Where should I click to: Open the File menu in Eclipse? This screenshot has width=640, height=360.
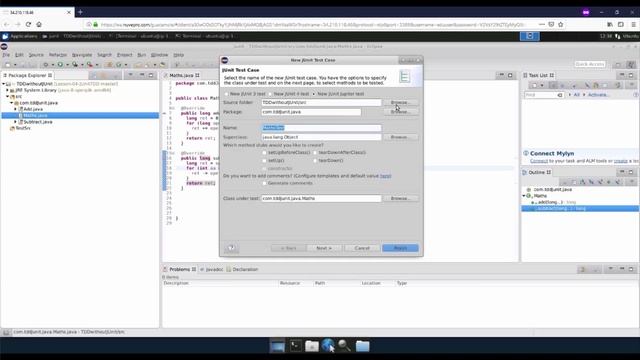(x=6, y=55)
